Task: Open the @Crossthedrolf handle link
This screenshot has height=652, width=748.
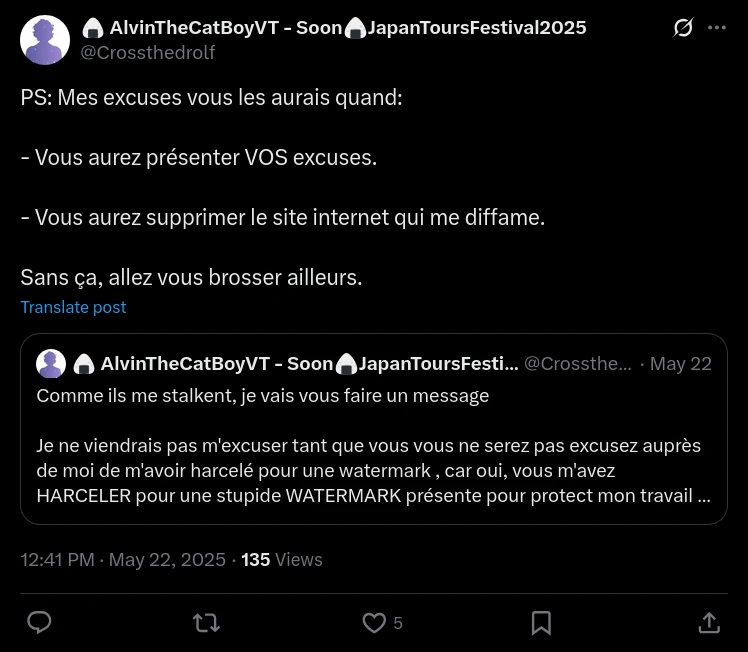Action: 147,52
